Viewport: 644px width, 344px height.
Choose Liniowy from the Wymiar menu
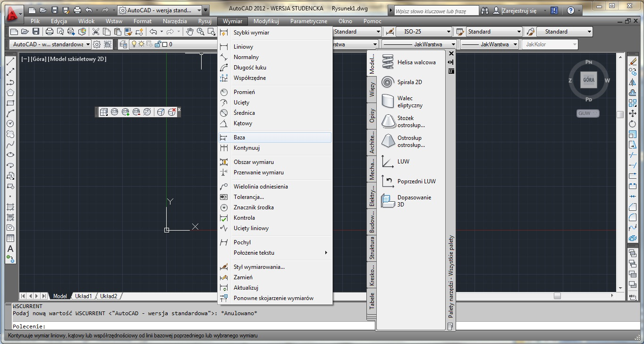click(x=275, y=46)
